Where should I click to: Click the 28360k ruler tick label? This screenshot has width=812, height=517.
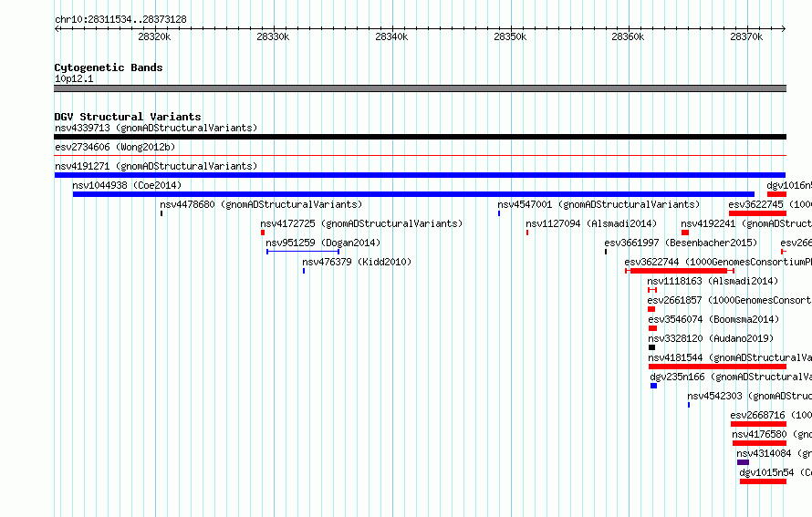tap(629, 36)
